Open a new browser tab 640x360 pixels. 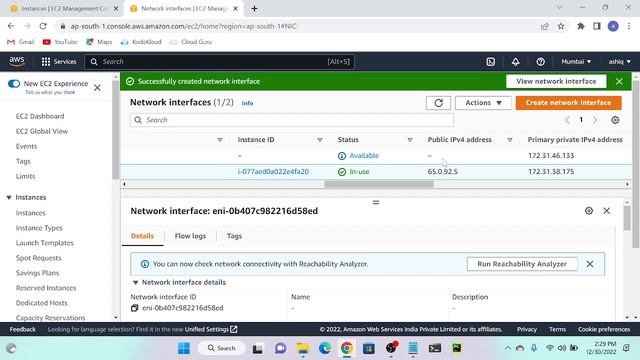[x=254, y=9]
